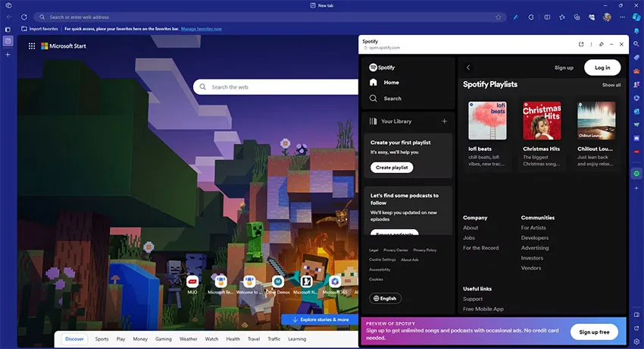
Task: Click Support under Useful links
Action: (x=473, y=299)
